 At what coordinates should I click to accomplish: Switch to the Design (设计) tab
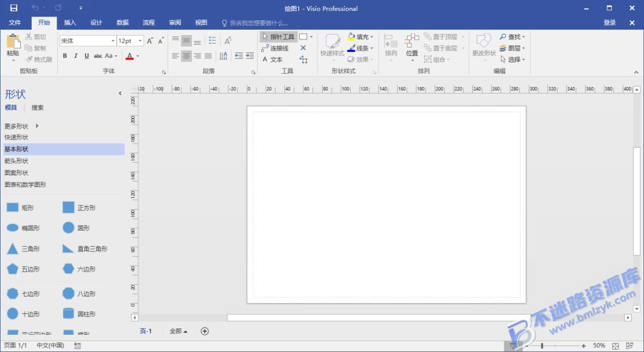[x=96, y=23]
